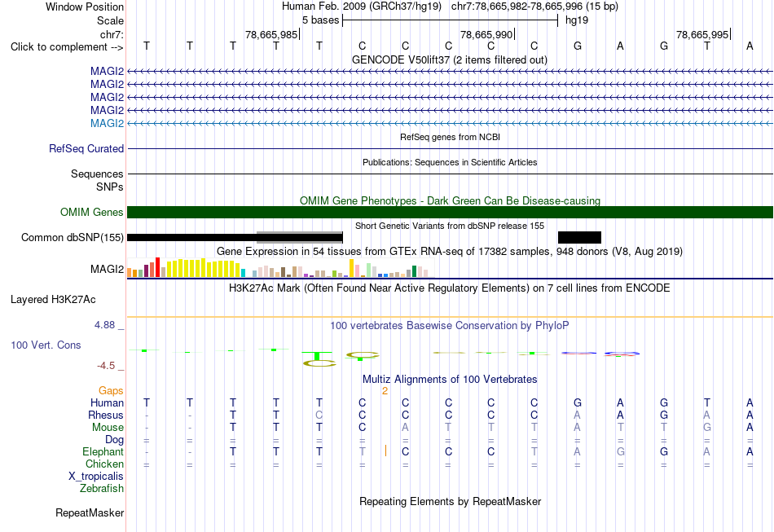The width and height of the screenshot is (774, 532).
Task: Click the 'RepeatMasker' track label
Action: [x=90, y=512]
